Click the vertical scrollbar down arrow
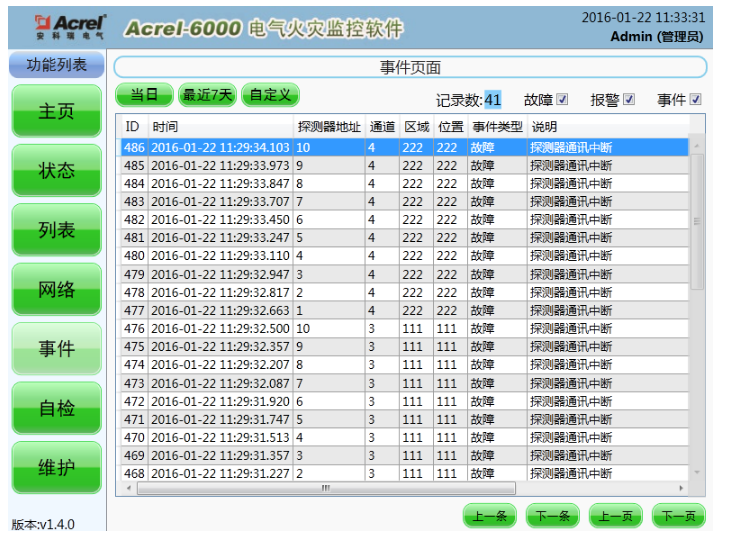This screenshot has height=547, width=729. [696, 472]
